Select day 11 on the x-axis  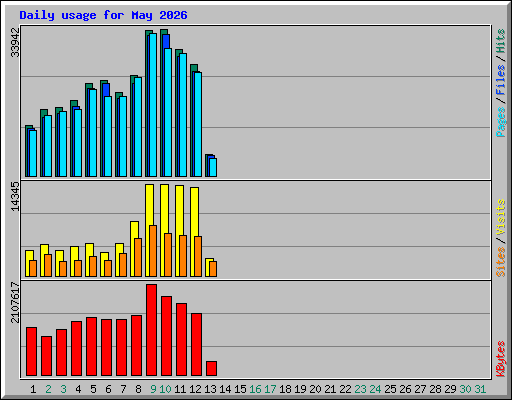click(180, 389)
